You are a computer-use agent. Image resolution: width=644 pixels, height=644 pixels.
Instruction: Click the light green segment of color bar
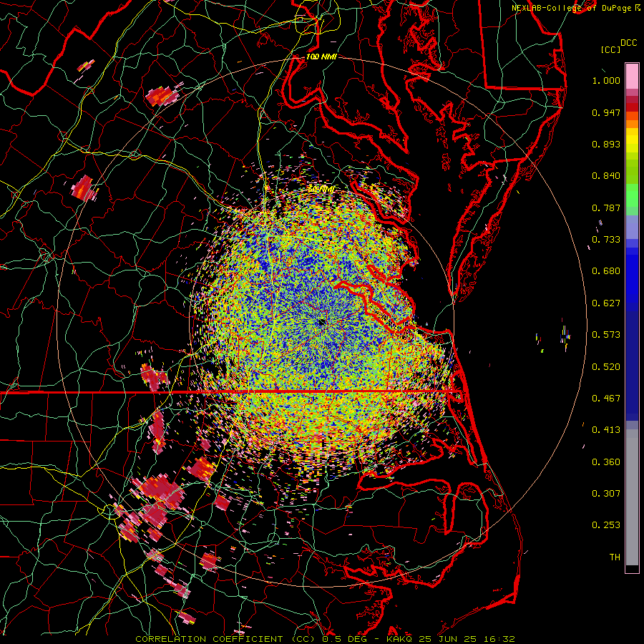pyautogui.click(x=632, y=195)
